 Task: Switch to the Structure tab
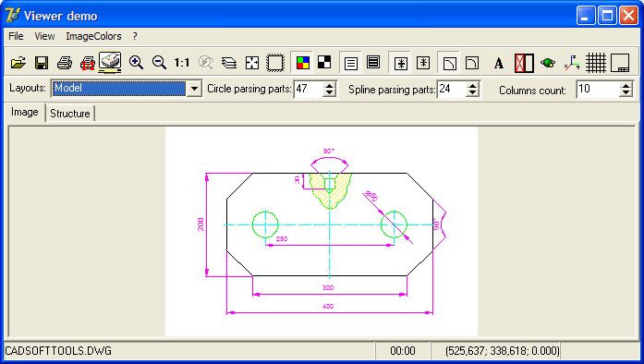pos(70,114)
